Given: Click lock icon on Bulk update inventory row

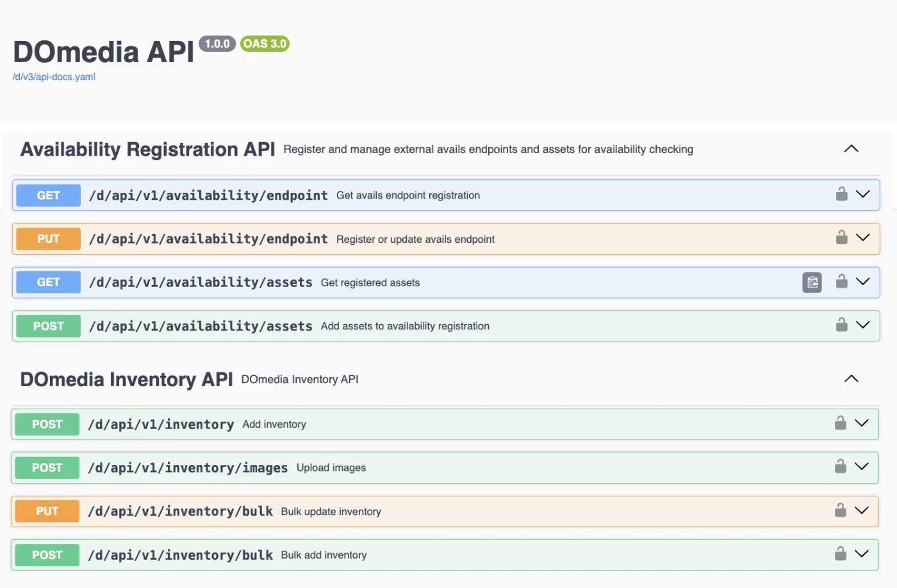Looking at the screenshot, I should tap(840, 510).
